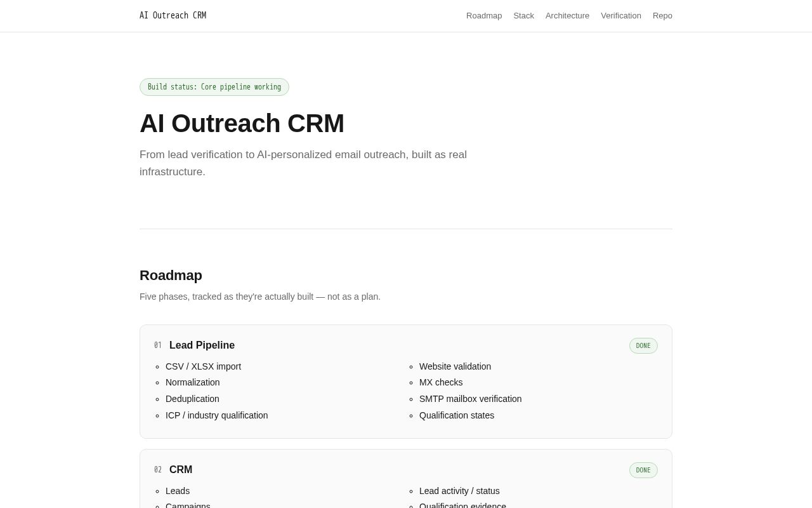This screenshot has width=812, height=508.
Task: Open the Repo link in header
Action: click(x=662, y=16)
